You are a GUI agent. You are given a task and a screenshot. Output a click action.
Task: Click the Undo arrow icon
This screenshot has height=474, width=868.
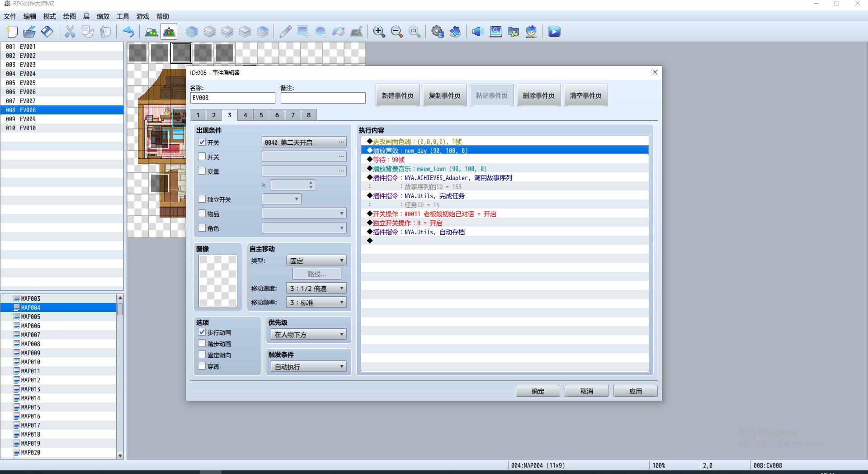[128, 32]
